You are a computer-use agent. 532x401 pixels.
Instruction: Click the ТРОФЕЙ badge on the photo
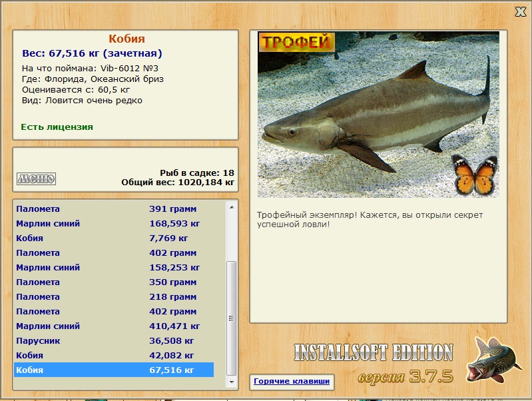tap(296, 42)
